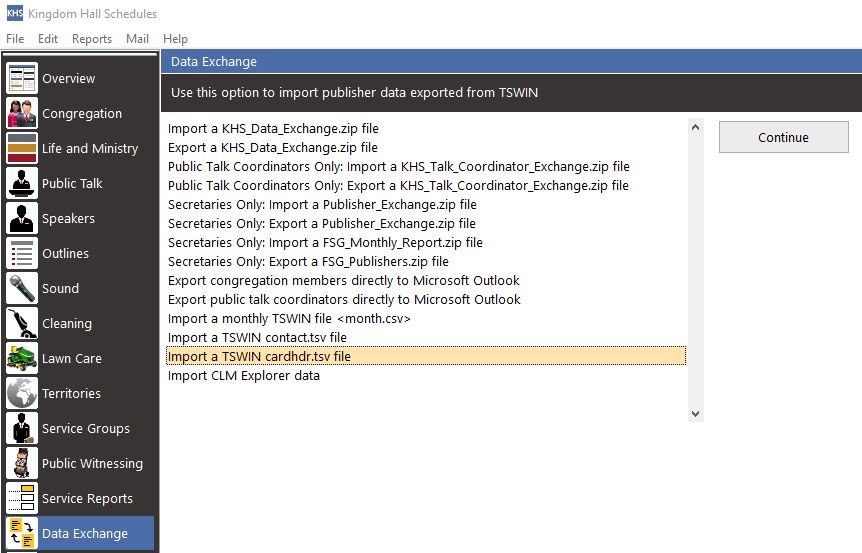Choose Export a KHS_Data_Exchange.zip file
Image resolution: width=862 pixels, height=553 pixels.
[x=273, y=147]
